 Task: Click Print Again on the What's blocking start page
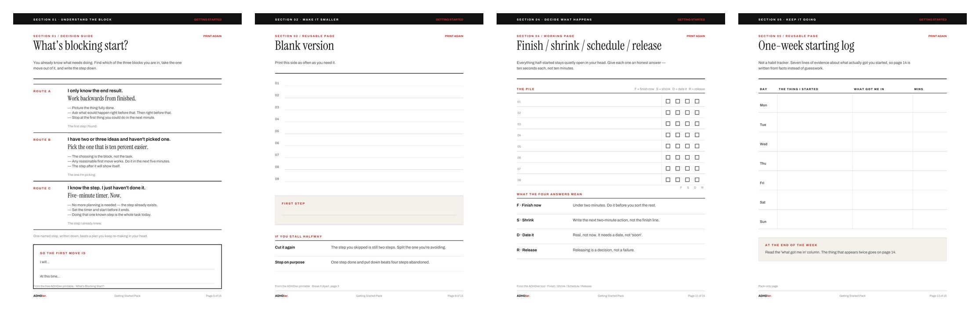[212, 36]
